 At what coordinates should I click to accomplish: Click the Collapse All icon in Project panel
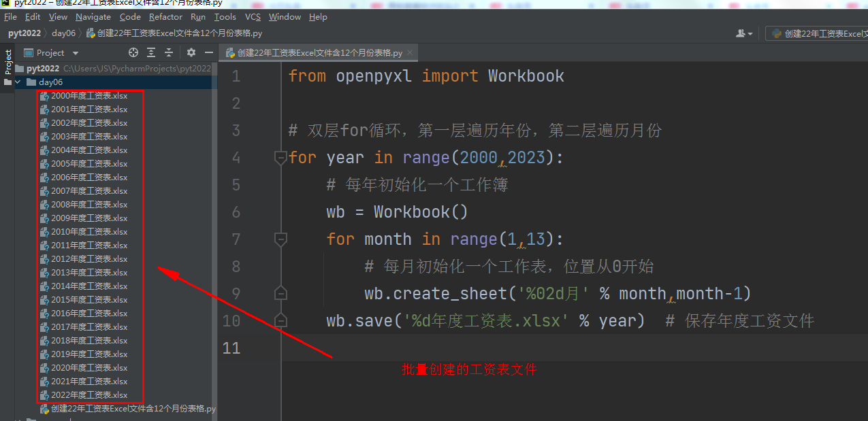169,52
